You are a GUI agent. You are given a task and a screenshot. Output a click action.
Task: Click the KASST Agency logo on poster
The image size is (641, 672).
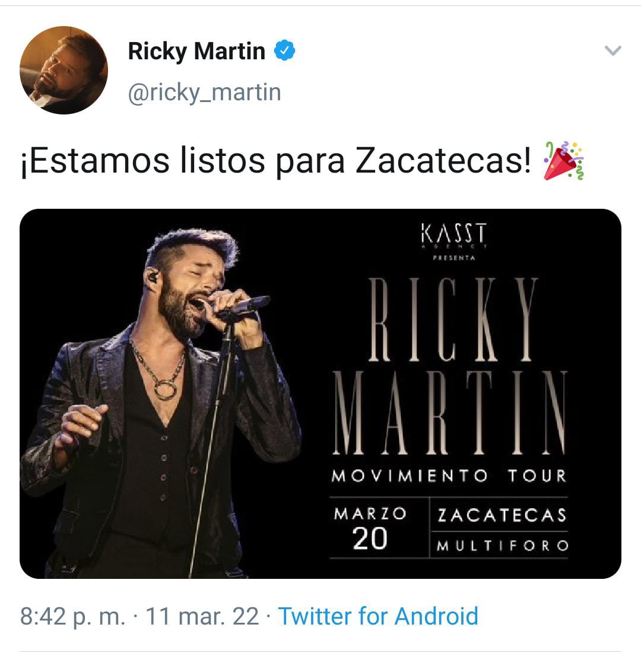(454, 235)
